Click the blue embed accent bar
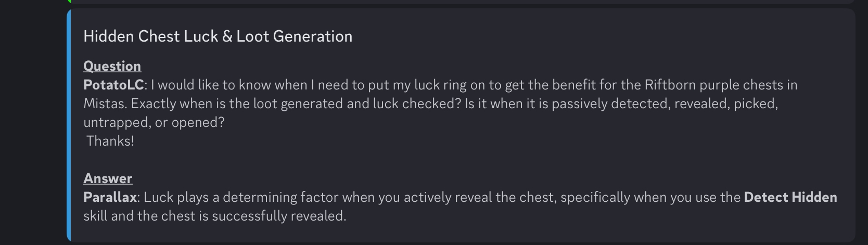The width and height of the screenshot is (868, 245). 69,125
